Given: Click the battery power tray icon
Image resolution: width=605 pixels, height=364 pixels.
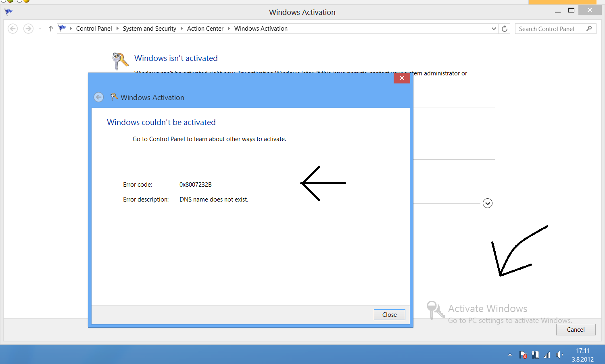Looking at the screenshot, I should (535, 355).
